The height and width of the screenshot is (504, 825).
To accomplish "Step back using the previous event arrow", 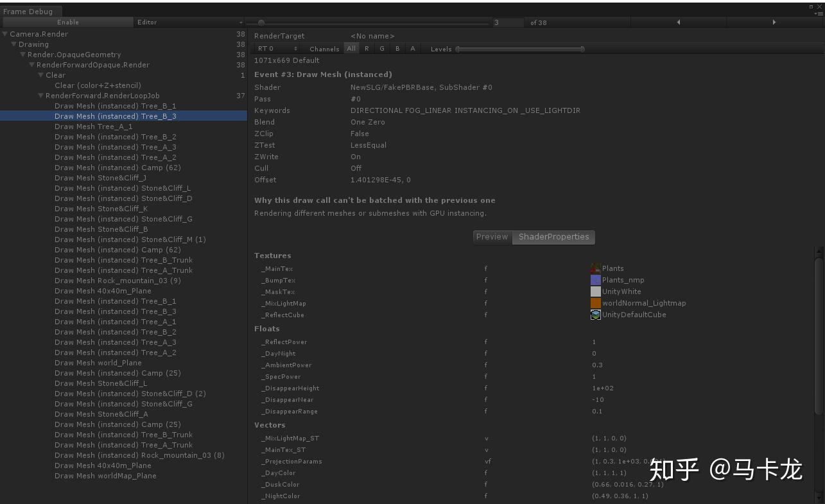I will click(x=679, y=22).
